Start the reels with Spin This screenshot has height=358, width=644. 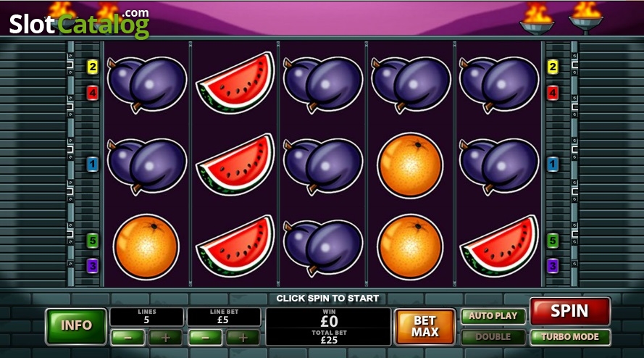pyautogui.click(x=570, y=311)
